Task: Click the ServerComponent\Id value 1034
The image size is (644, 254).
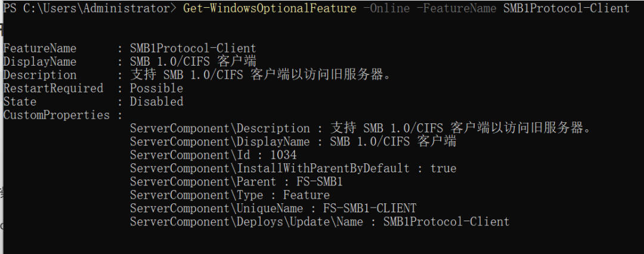Action: click(283, 155)
